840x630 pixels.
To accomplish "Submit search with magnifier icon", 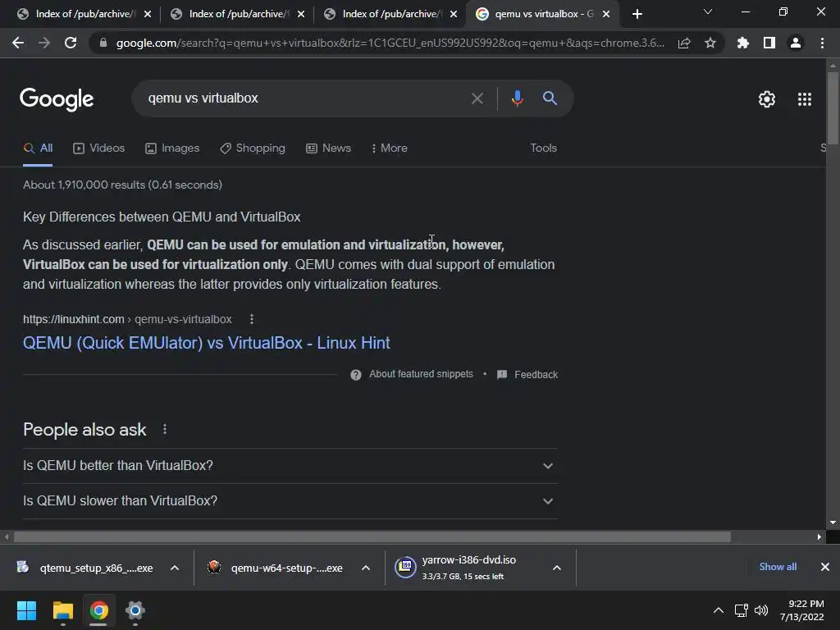I will coord(550,98).
